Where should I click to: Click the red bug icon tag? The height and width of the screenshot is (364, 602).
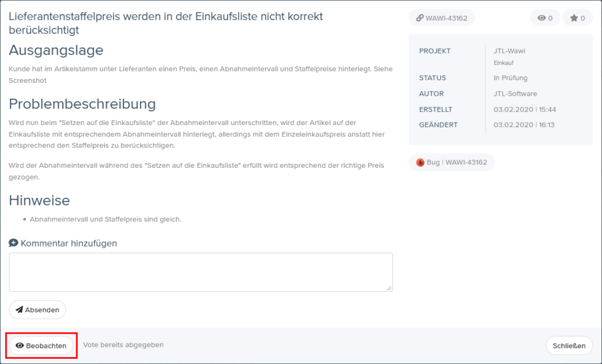point(420,163)
